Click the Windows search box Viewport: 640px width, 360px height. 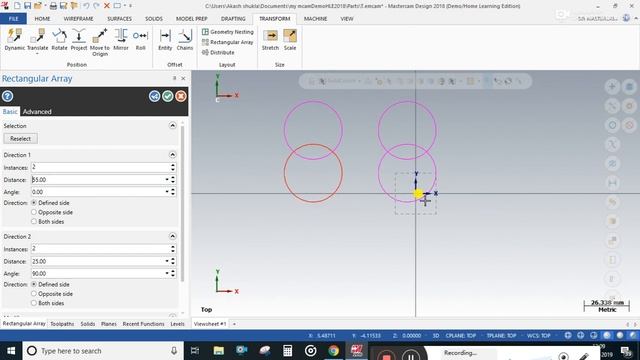102,351
